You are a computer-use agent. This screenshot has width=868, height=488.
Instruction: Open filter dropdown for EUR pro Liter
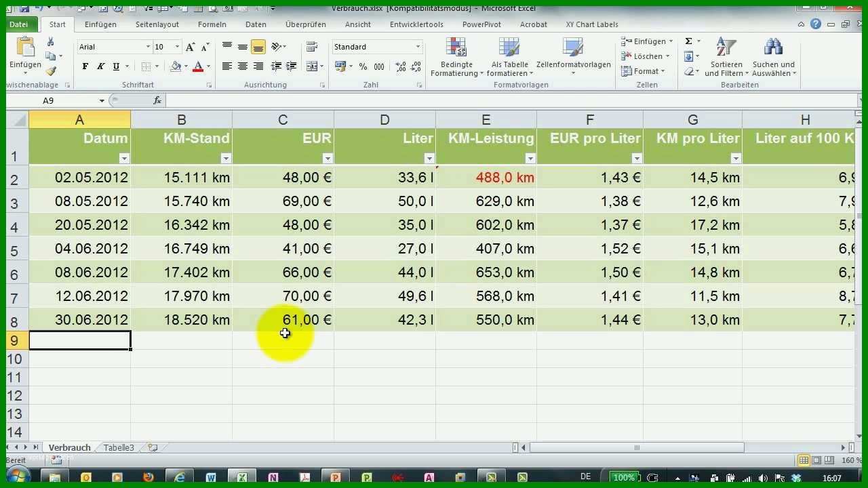pyautogui.click(x=637, y=159)
